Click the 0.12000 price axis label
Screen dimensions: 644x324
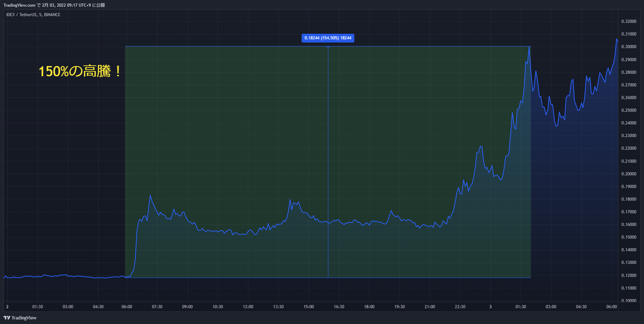click(x=629, y=276)
